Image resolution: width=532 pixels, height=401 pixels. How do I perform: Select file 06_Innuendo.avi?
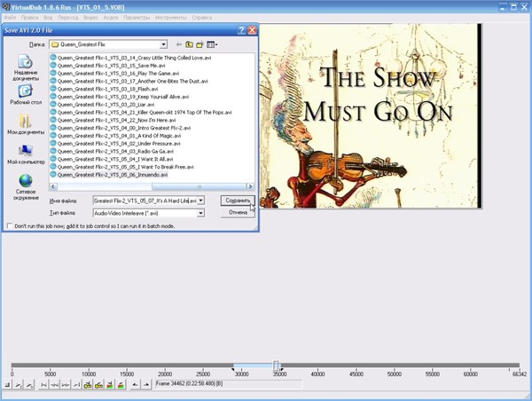pyautogui.click(x=109, y=175)
